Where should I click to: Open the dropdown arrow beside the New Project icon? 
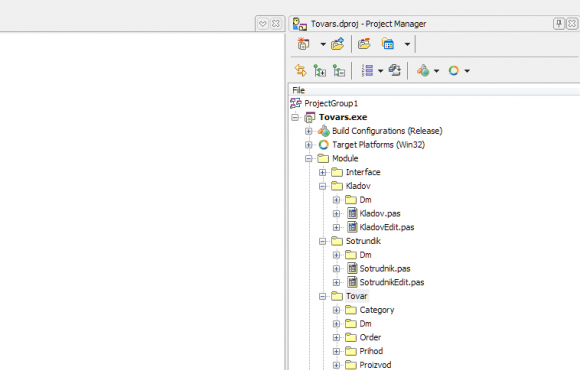323,44
